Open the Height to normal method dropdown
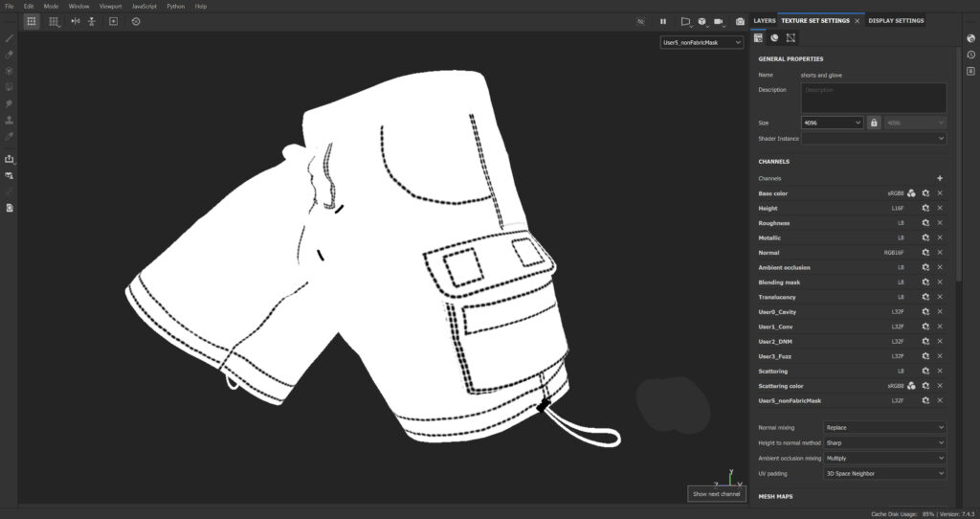The height and width of the screenshot is (519, 980). [x=885, y=442]
